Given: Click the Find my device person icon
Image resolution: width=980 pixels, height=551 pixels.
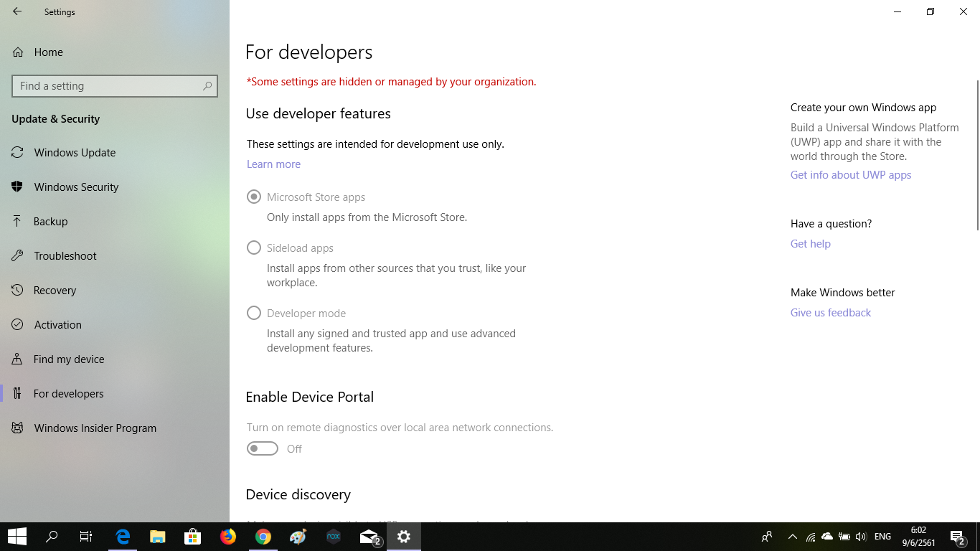Looking at the screenshot, I should [x=18, y=359].
